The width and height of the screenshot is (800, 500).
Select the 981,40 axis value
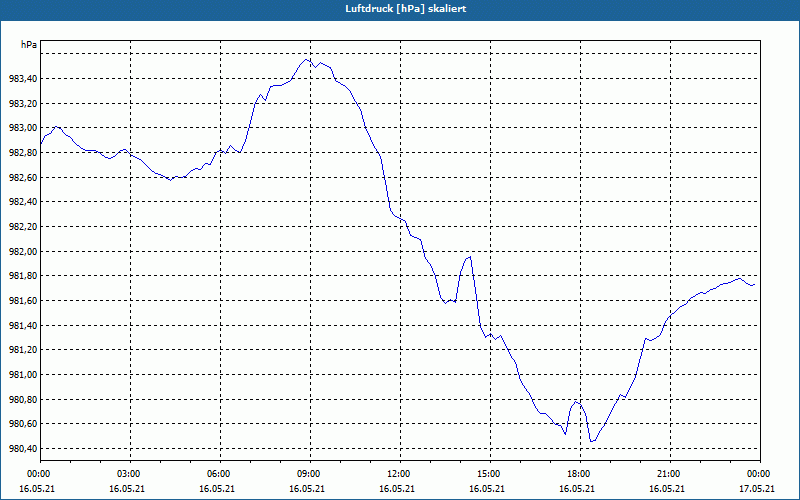(x=22, y=326)
